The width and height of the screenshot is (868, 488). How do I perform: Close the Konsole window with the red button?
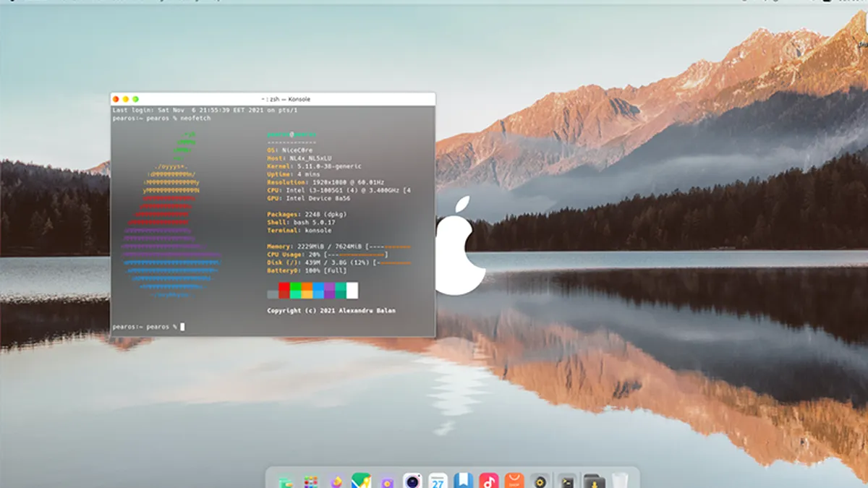click(x=116, y=99)
